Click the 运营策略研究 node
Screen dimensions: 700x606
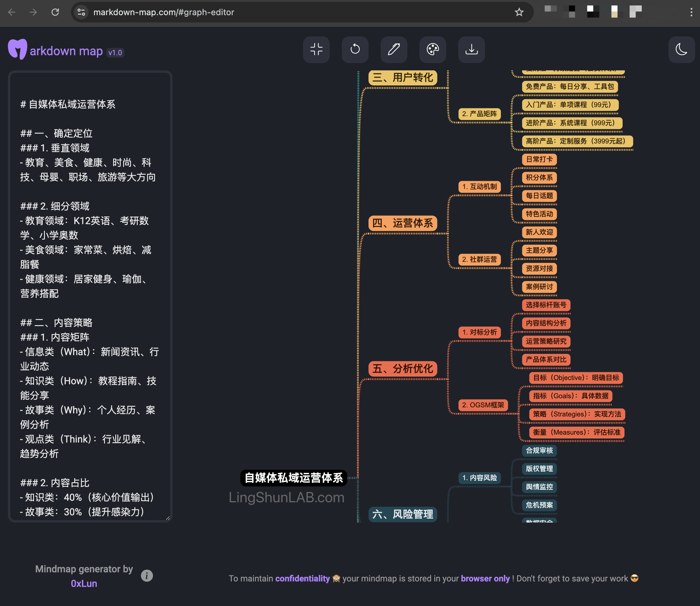point(546,342)
